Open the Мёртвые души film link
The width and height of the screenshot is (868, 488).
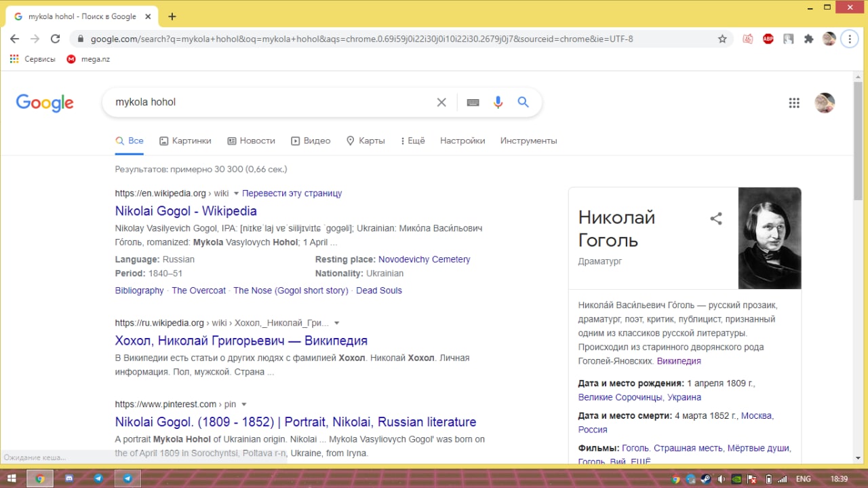click(x=759, y=448)
